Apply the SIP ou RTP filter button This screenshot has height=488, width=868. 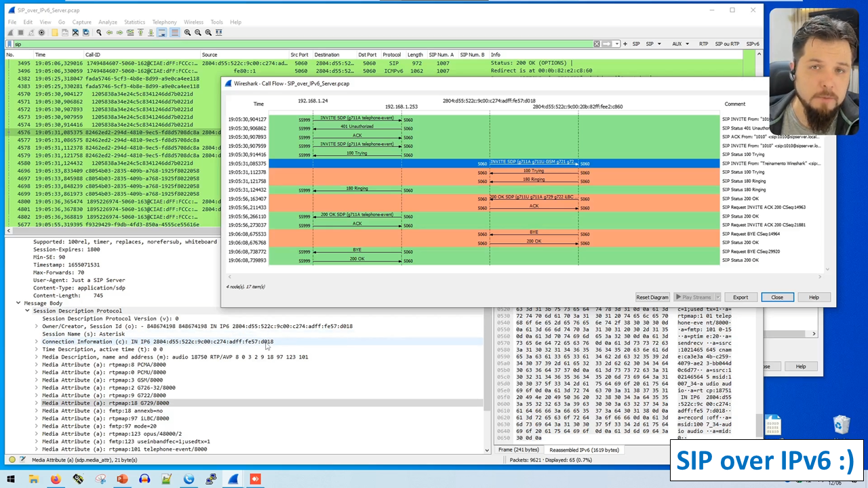pos(727,44)
